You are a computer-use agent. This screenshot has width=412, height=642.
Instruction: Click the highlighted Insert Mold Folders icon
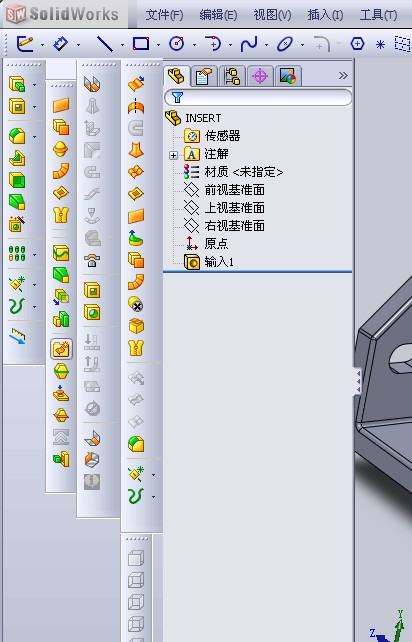pyautogui.click(x=61, y=349)
